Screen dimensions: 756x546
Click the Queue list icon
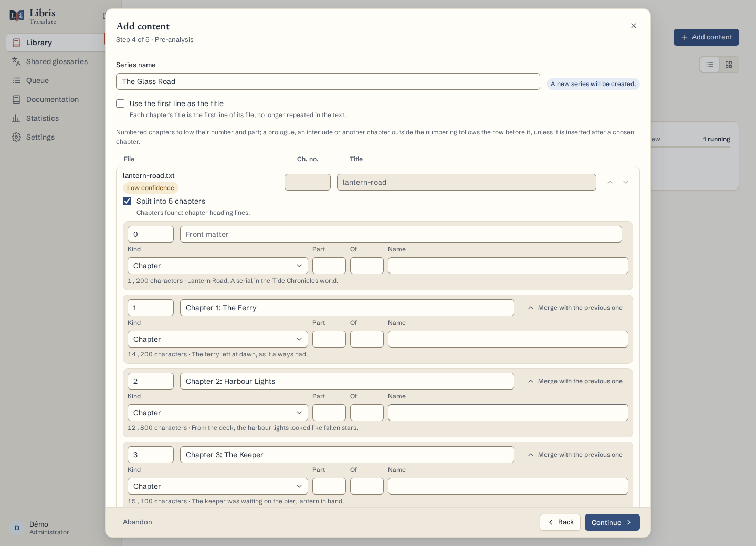click(16, 80)
